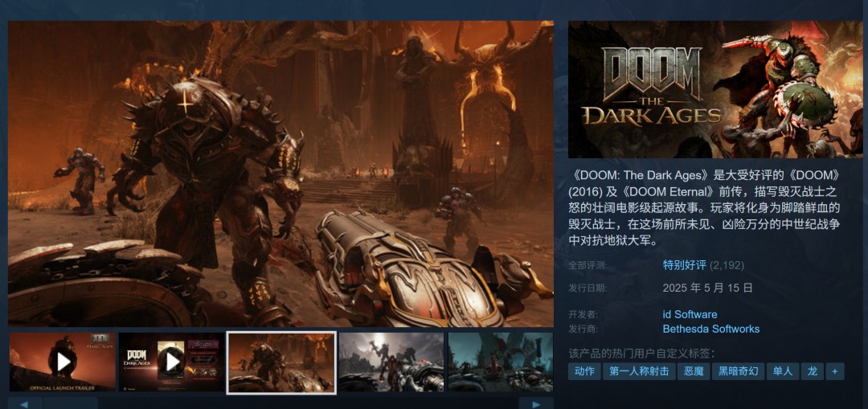This screenshot has width=868, height=409.
Task: Open the fifth thumbnail with teal scene
Action: tap(500, 362)
